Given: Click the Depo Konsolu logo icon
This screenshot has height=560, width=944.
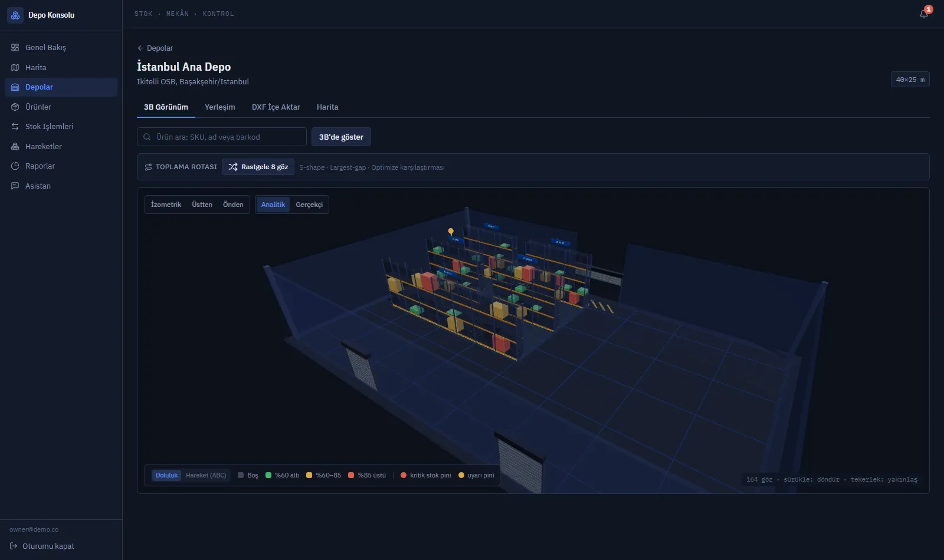Looking at the screenshot, I should point(15,15).
